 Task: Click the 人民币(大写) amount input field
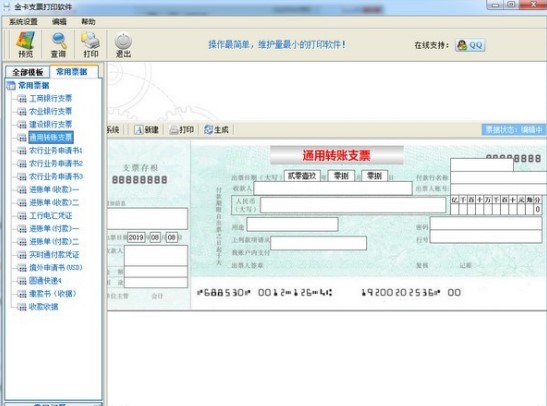(353, 205)
